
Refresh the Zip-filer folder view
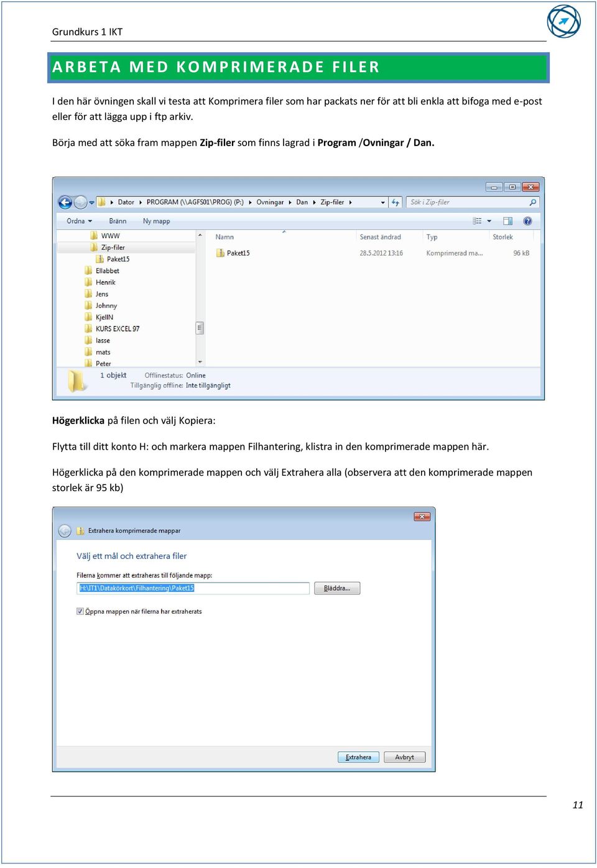pyautogui.click(x=396, y=203)
